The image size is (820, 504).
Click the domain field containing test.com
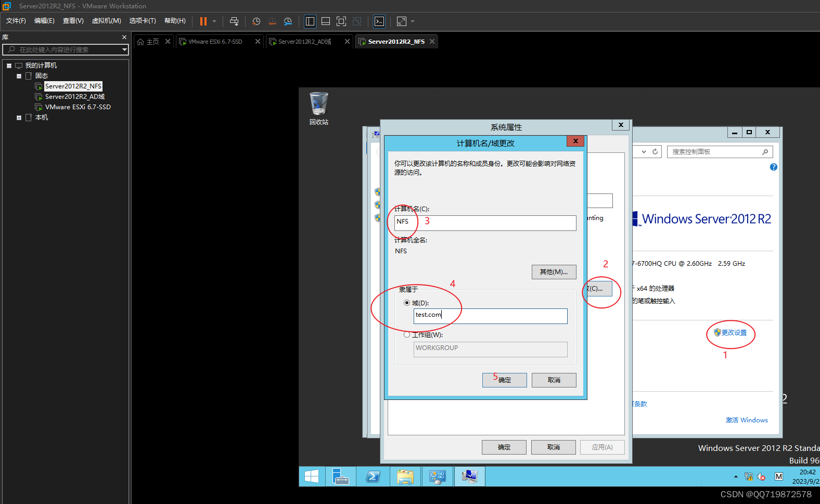(490, 316)
